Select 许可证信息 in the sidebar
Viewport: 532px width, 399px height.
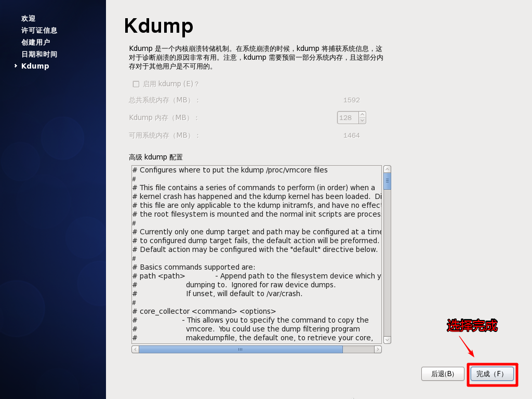click(x=39, y=30)
